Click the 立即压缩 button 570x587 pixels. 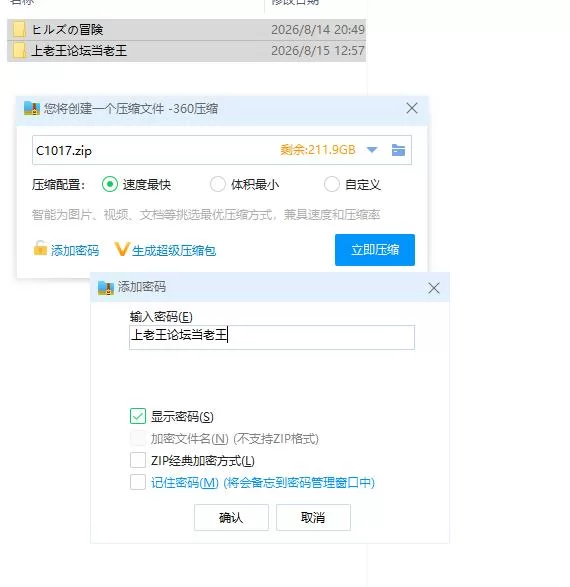pos(375,250)
